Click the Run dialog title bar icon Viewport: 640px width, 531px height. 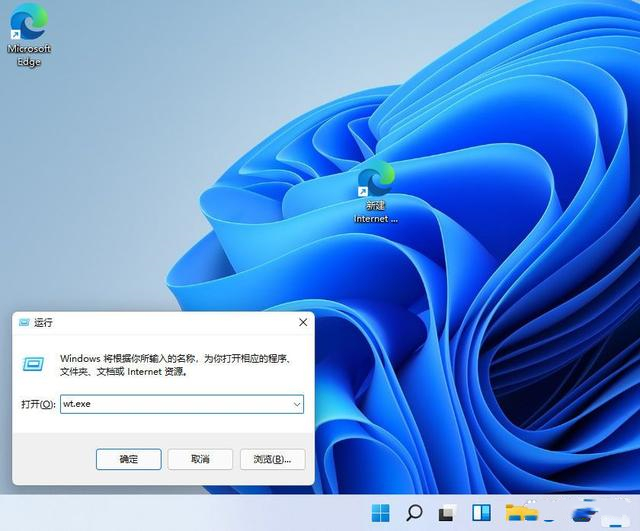pyautogui.click(x=23, y=323)
